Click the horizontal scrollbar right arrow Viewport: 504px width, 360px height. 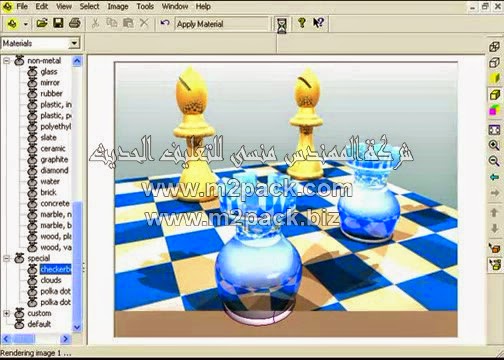(x=65, y=339)
